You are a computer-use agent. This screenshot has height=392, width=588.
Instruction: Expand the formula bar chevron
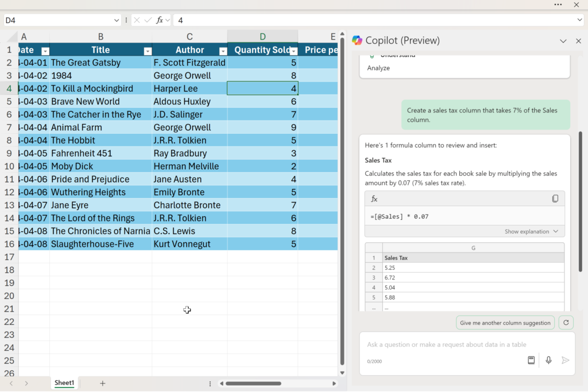(x=579, y=20)
